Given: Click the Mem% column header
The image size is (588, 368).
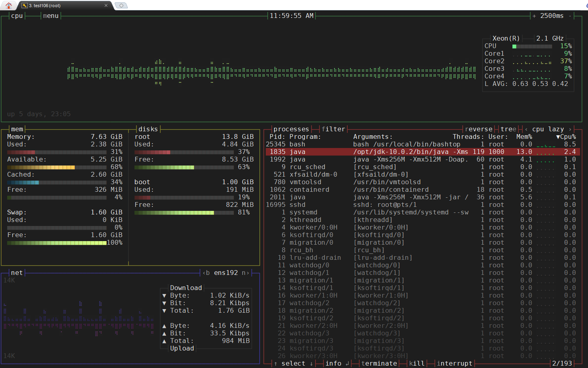Looking at the screenshot, I should [524, 137].
